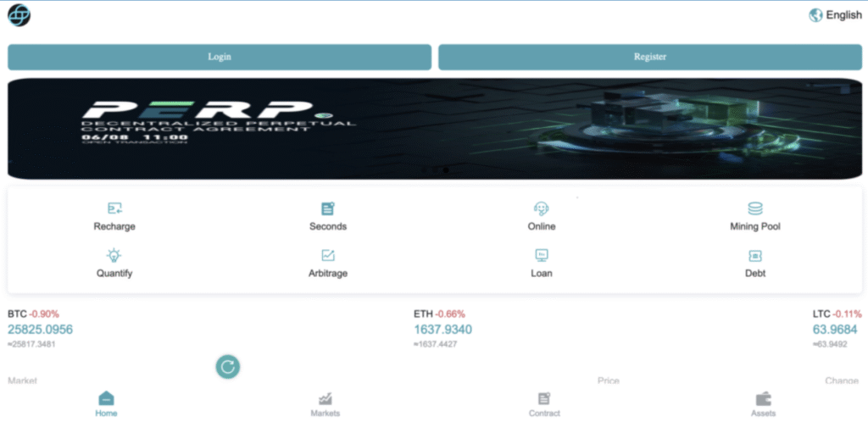The width and height of the screenshot is (868, 433).
Task: Open the Contract tab
Action: point(544,404)
